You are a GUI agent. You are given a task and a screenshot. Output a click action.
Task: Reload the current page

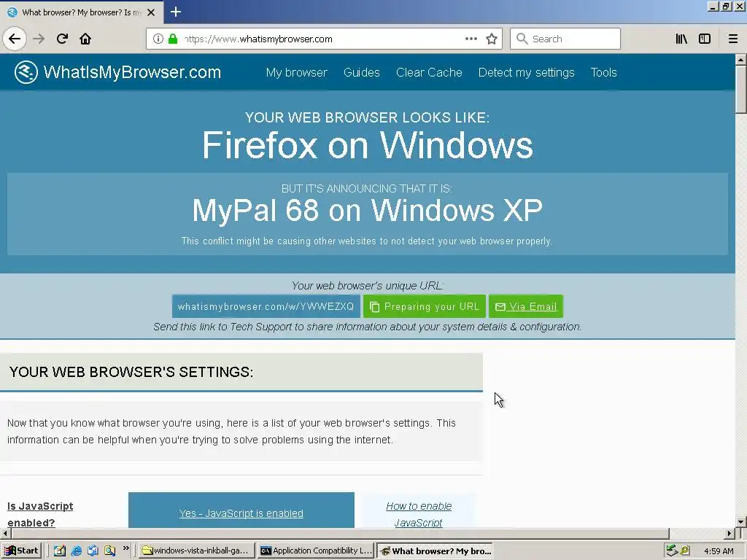coord(62,39)
